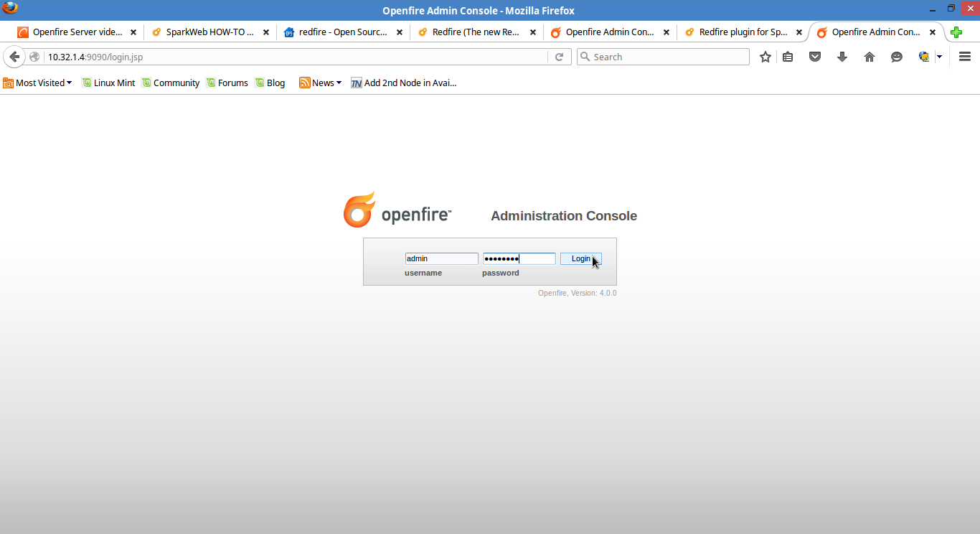Click the browser back arrow button

(x=14, y=57)
